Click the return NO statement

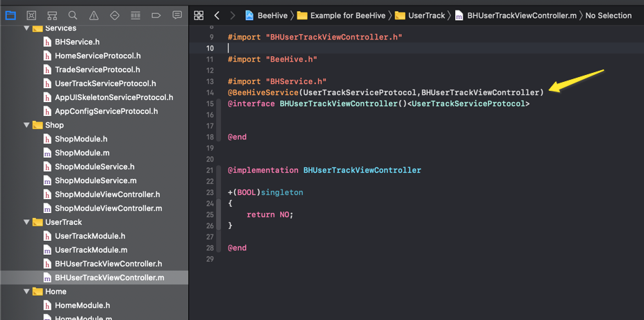click(x=270, y=214)
